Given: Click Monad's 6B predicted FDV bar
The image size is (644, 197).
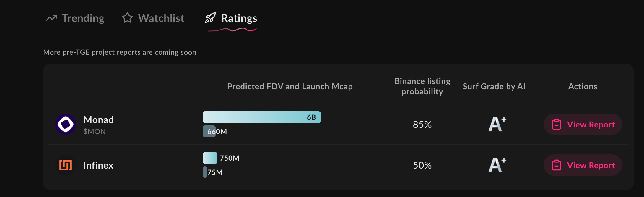Looking at the screenshot, I should point(262,117).
